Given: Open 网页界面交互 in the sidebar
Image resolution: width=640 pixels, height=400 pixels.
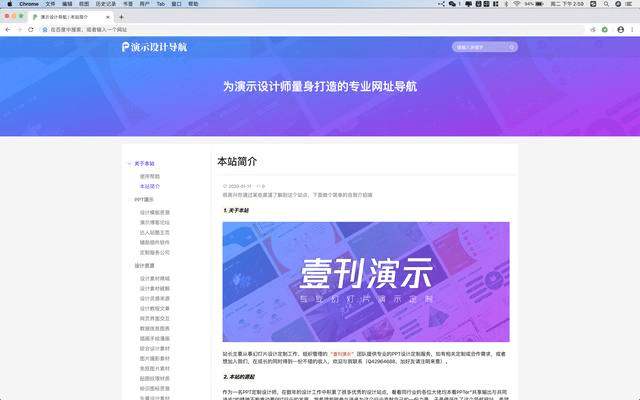Looking at the screenshot, I should pyautogui.click(x=154, y=319).
